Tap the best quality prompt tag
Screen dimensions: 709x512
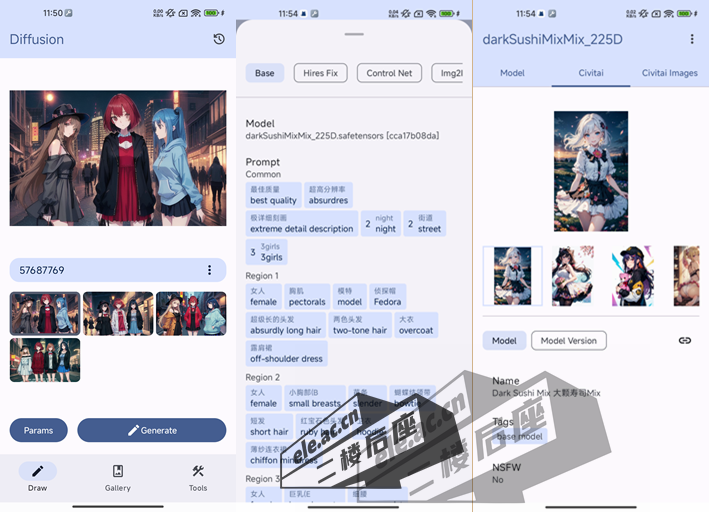[274, 195]
